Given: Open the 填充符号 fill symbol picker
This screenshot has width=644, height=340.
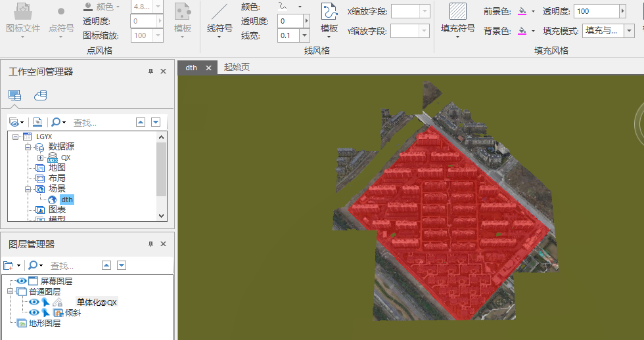Looking at the screenshot, I should [x=457, y=20].
